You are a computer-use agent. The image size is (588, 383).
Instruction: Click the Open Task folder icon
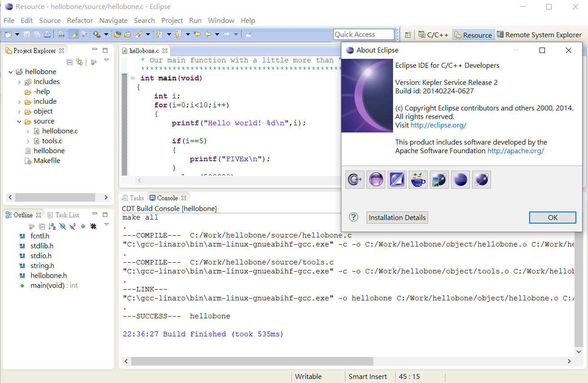(128, 35)
